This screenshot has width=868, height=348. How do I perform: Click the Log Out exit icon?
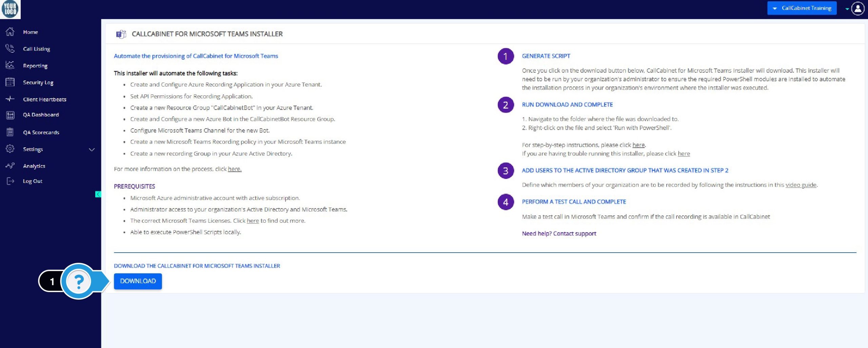pos(10,181)
